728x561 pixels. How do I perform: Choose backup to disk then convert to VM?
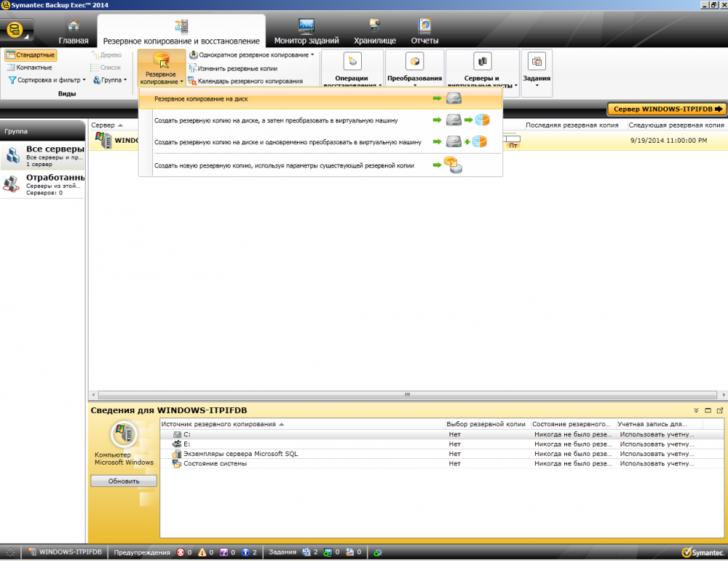pos(320,120)
